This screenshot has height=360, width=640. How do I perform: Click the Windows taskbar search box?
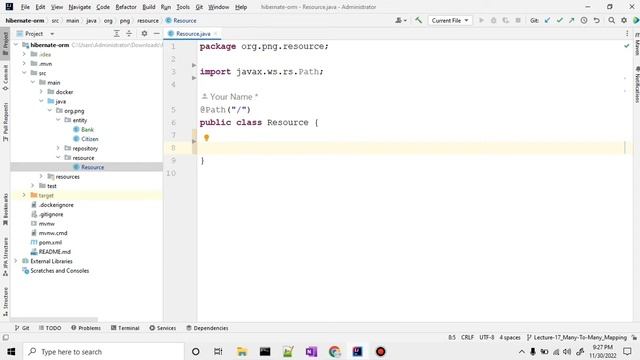pos(104,351)
